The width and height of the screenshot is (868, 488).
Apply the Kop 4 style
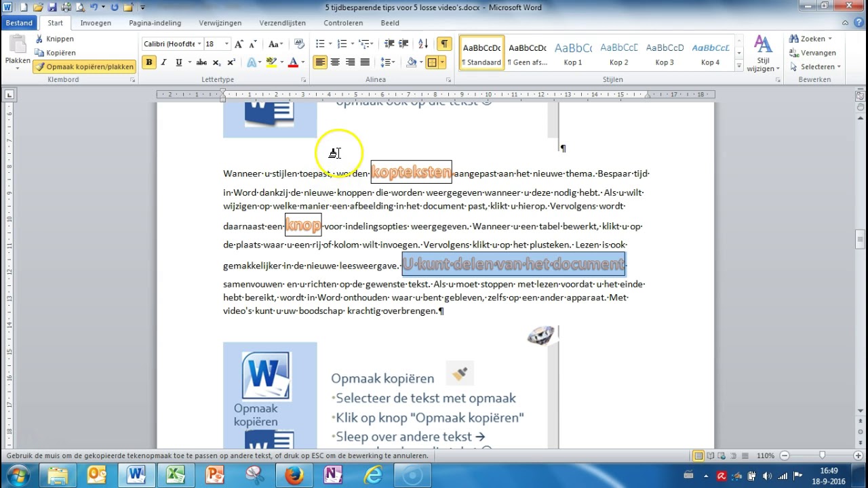[x=710, y=54]
